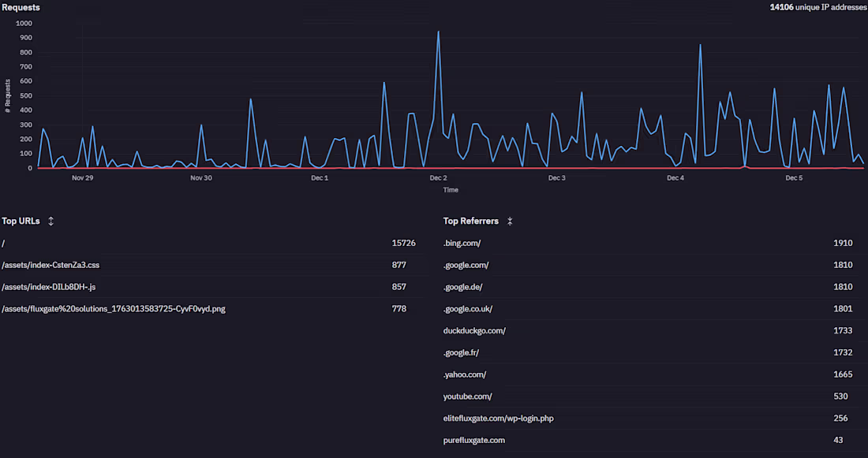Toggle ascending sort on the Top Referrers column
Screen dimensions: 868x458
[x=510, y=221]
